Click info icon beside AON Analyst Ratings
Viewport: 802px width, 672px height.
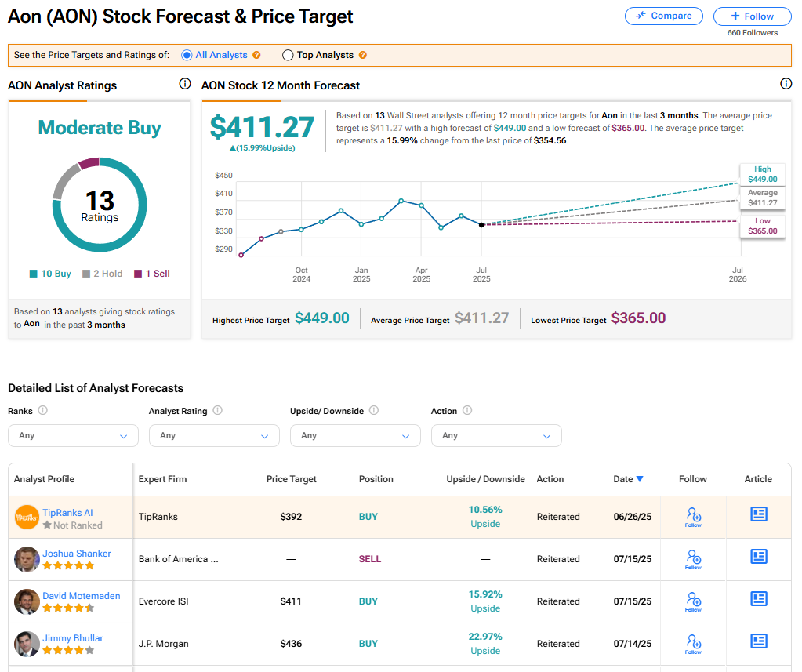coord(185,84)
